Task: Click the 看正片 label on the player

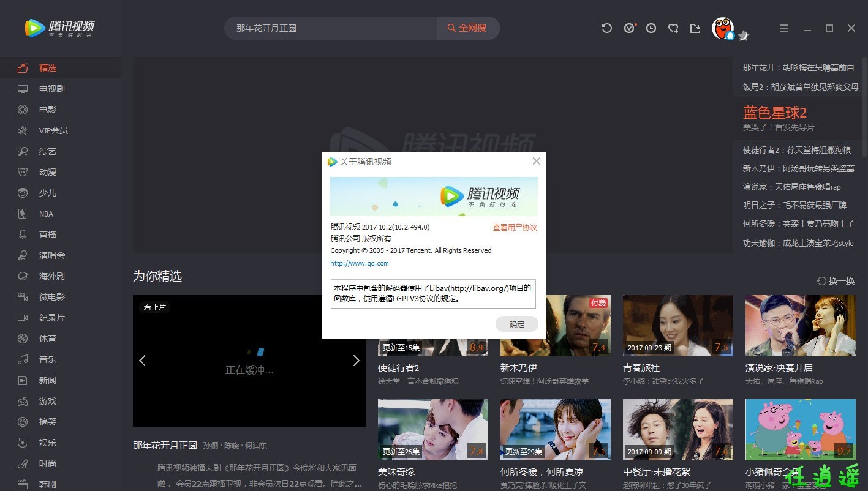Action: point(155,307)
